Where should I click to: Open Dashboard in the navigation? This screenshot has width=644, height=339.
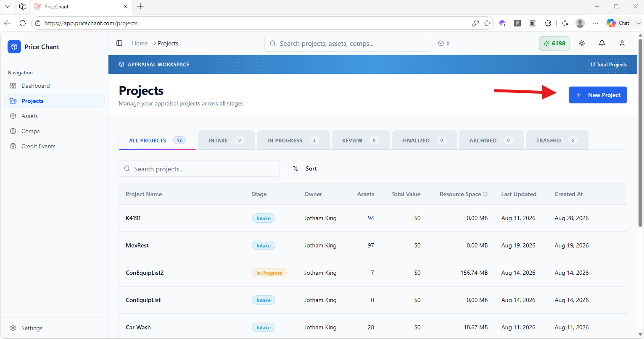click(x=54, y=86)
